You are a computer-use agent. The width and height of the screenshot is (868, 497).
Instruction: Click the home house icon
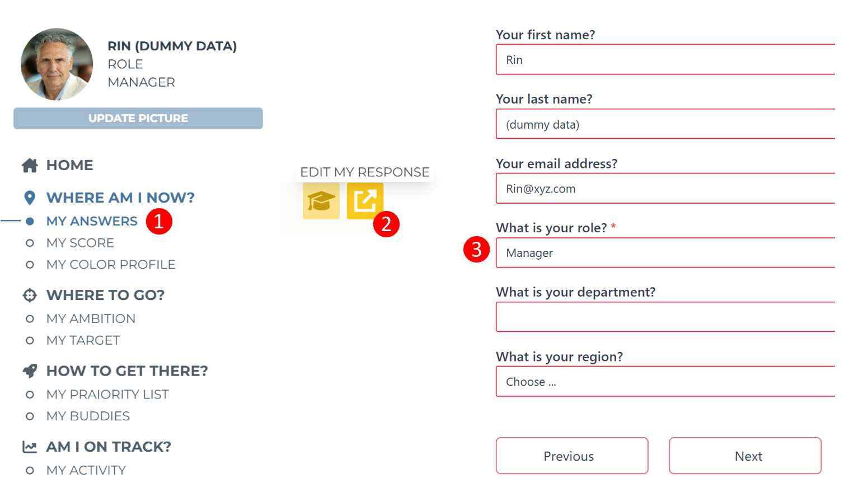(x=30, y=165)
